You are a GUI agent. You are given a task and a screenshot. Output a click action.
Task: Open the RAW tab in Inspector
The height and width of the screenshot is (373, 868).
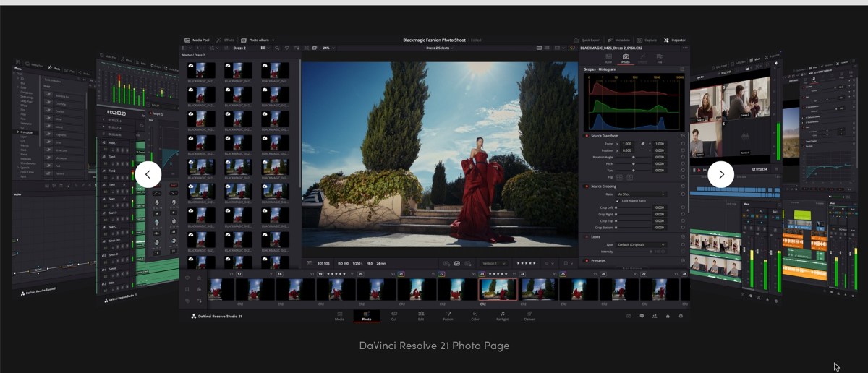[608, 59]
